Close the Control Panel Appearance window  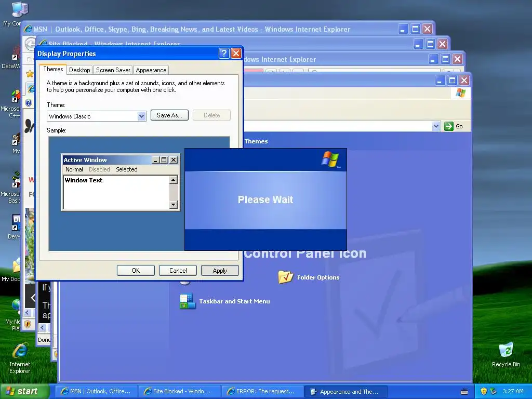[464, 81]
